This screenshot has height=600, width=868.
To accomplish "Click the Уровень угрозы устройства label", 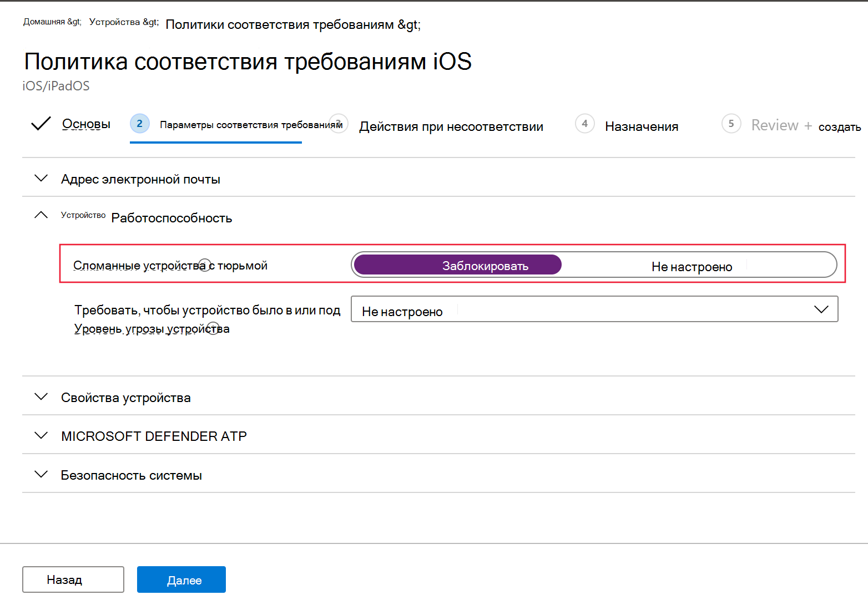I will 152,328.
